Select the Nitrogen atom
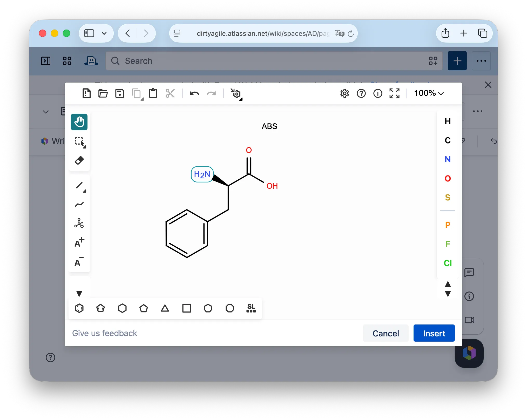 pyautogui.click(x=448, y=159)
